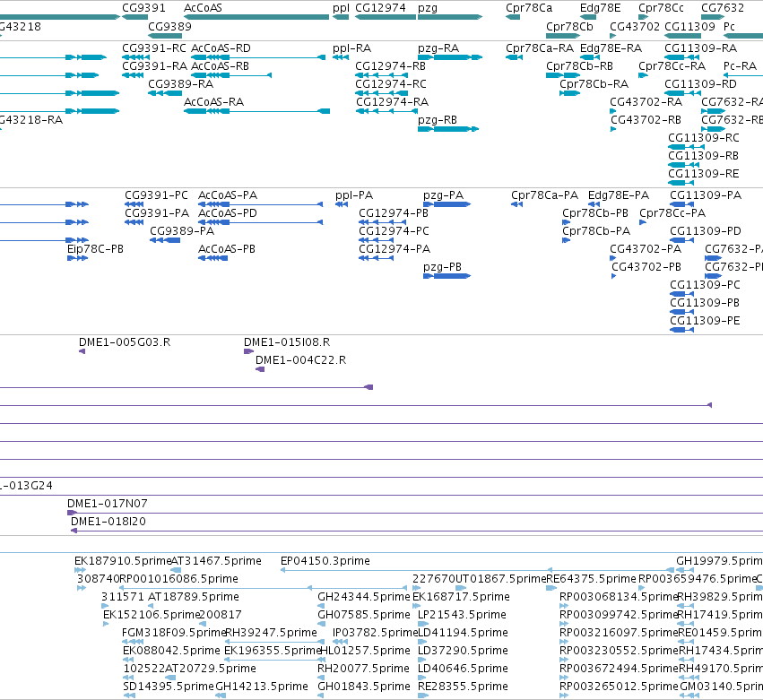The image size is (763, 700).
Task: Click the Pc-RA transcript label
Action: [x=740, y=66]
